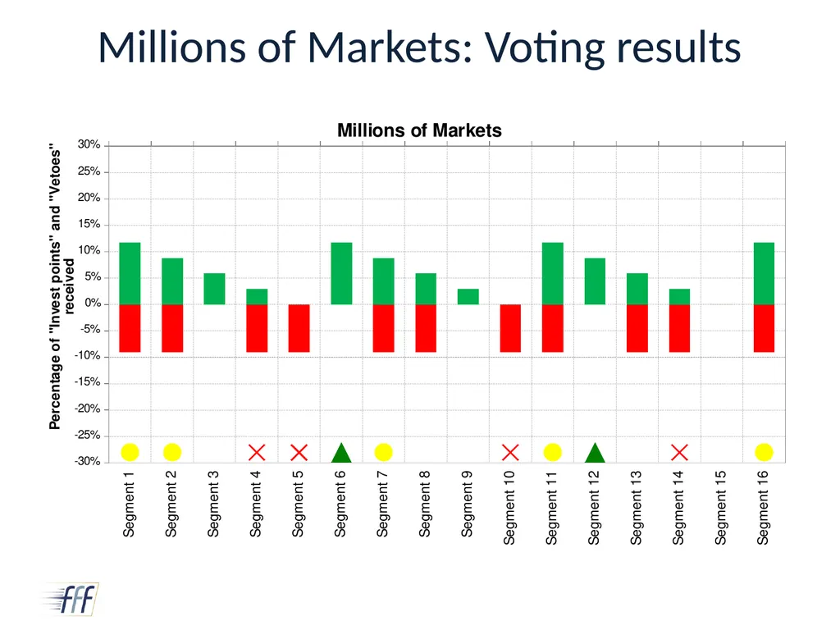Click the Segment 15 axis label
This screenshot has height=630, width=840.
721,508
